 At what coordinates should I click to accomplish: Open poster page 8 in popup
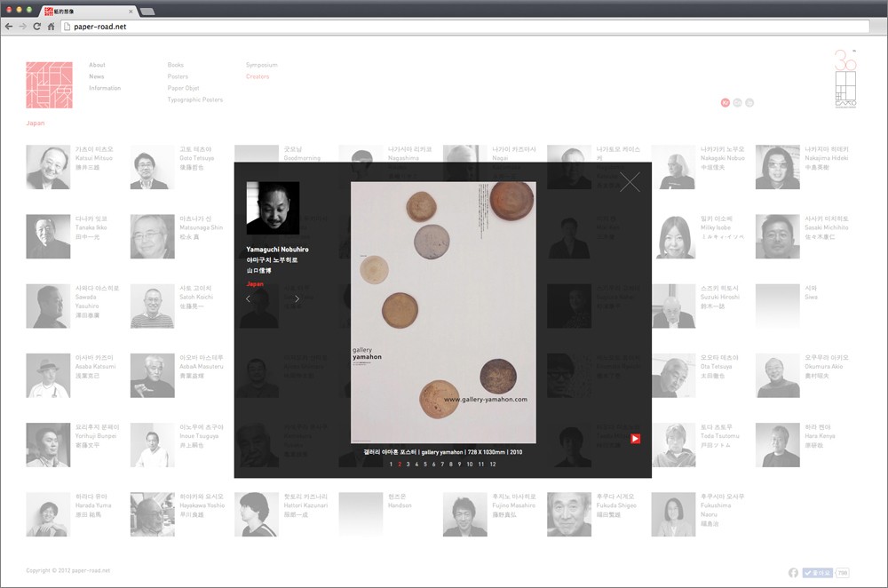451,464
